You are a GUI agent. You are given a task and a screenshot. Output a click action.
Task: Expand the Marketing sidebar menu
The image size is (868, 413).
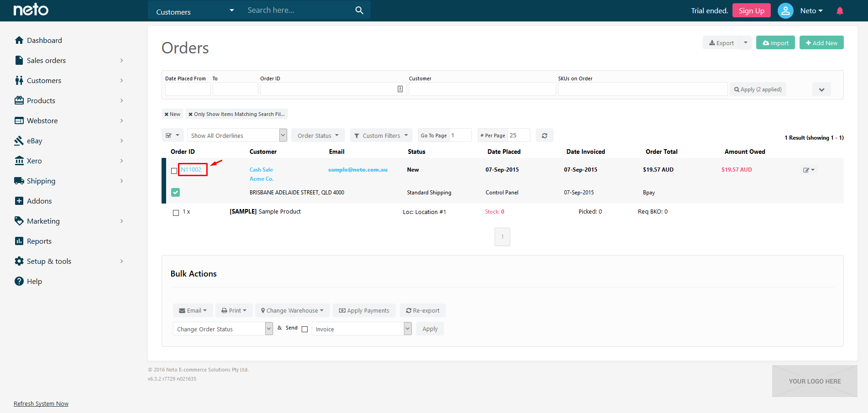[121, 221]
